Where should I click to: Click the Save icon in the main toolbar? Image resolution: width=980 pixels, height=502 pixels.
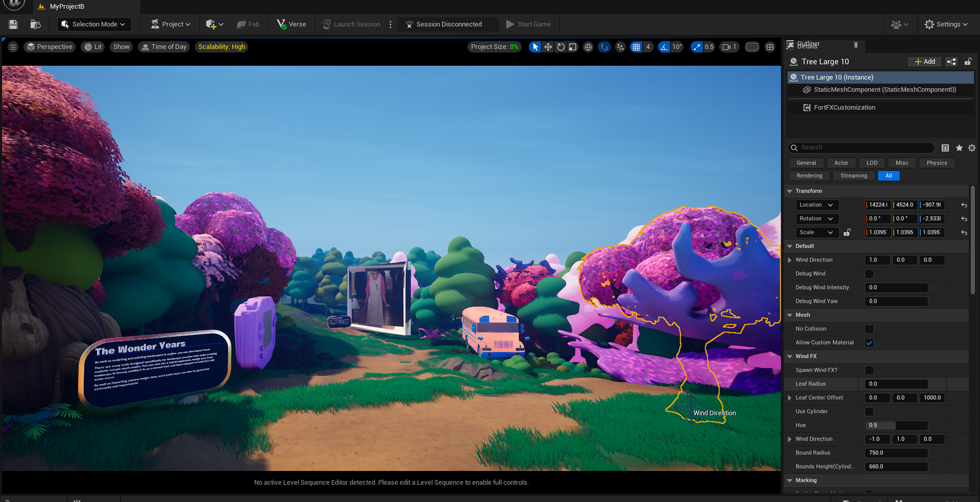pos(13,24)
